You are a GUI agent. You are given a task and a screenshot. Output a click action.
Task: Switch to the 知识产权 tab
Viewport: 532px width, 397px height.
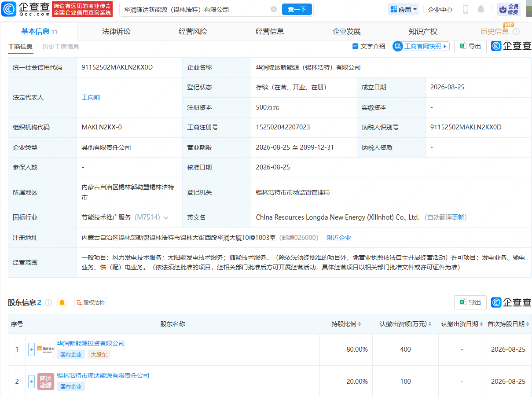pos(423,31)
